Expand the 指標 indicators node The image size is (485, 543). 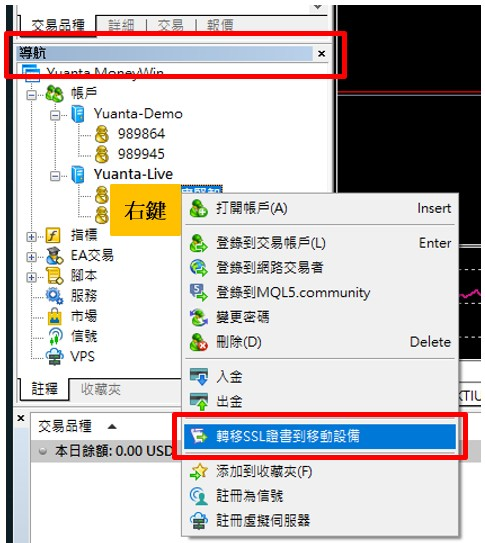[x=31, y=237]
